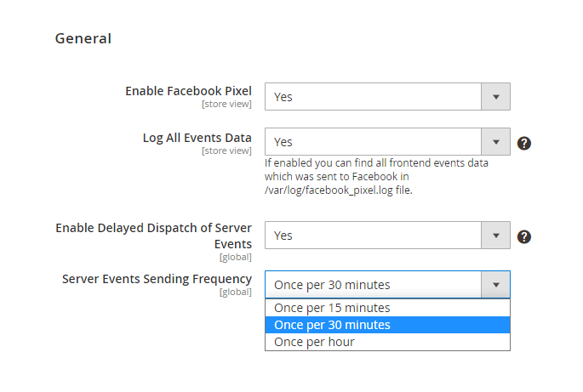The width and height of the screenshot is (583, 392).
Task: Open the Log All Events Data select box
Action: point(387,142)
